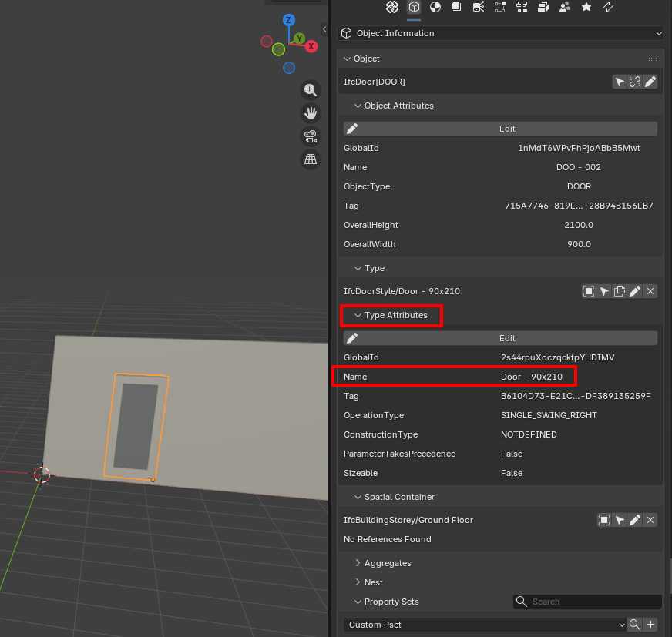Click the Property Sets search field
The image size is (672, 637).
pos(587,602)
